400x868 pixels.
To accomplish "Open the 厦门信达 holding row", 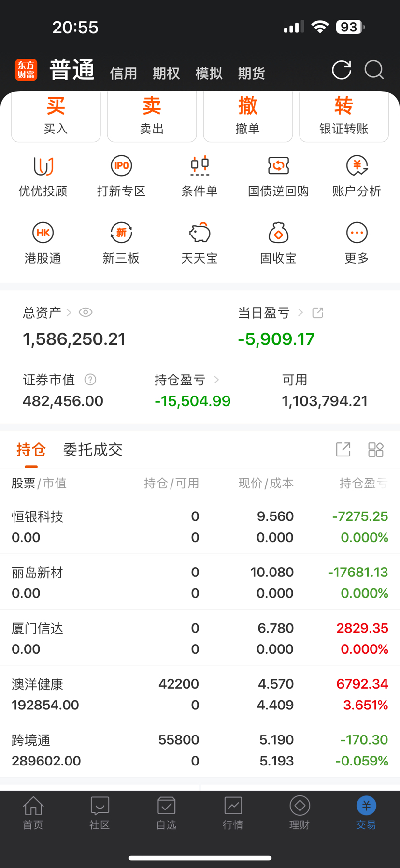I will (x=200, y=638).
